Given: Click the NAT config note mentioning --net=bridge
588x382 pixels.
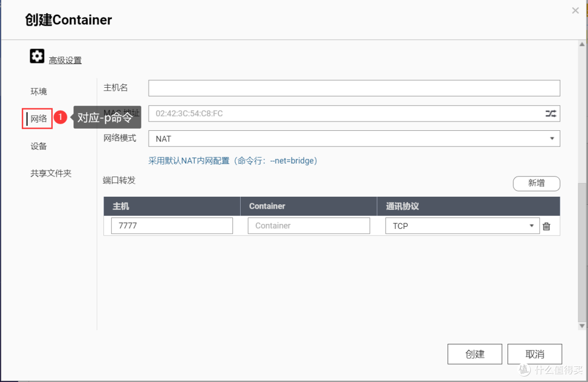Looking at the screenshot, I should [233, 161].
